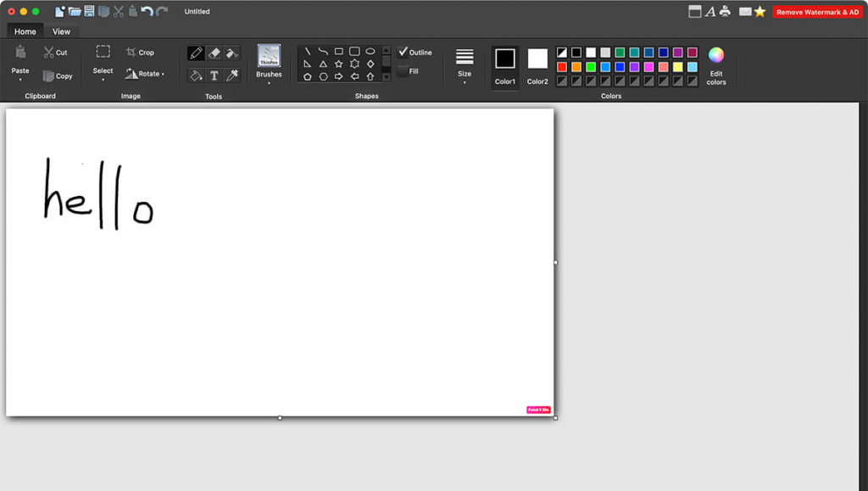Choose the right triangle shape
This screenshot has width=868, height=491.
tap(307, 64)
